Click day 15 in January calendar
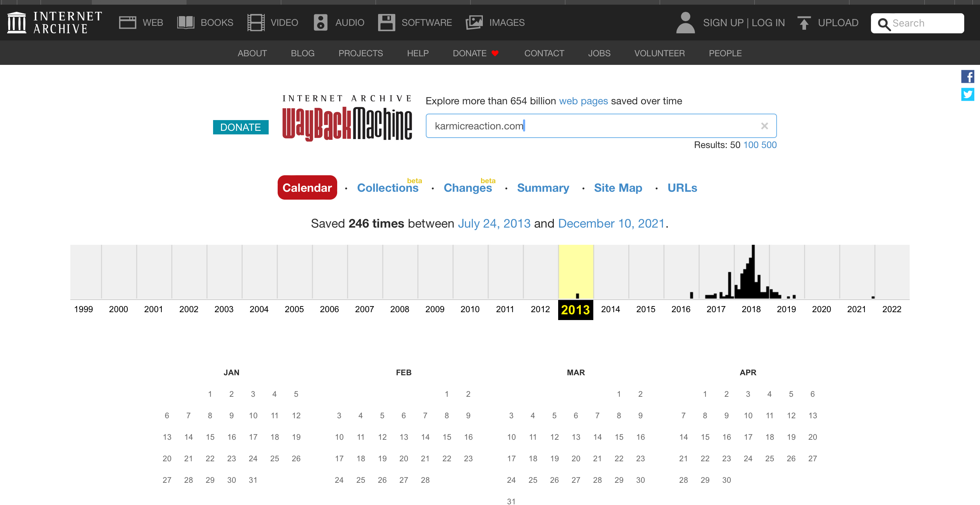Viewport: 980px width, 505px height. 210,437
